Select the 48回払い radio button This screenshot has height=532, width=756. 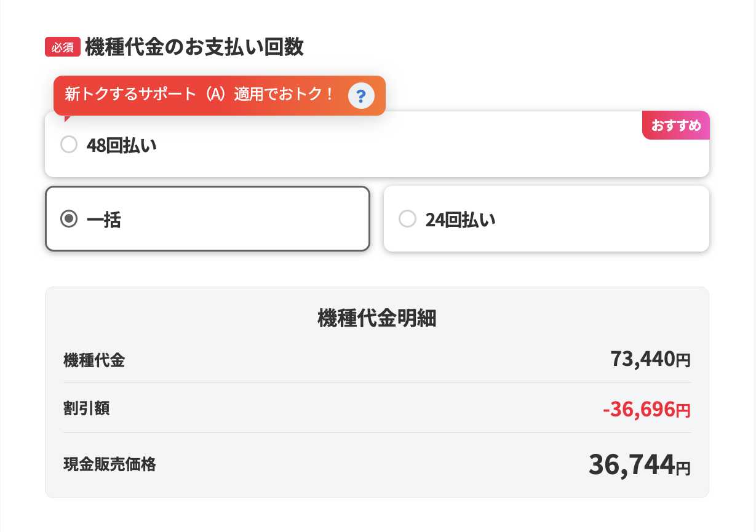[x=69, y=145]
